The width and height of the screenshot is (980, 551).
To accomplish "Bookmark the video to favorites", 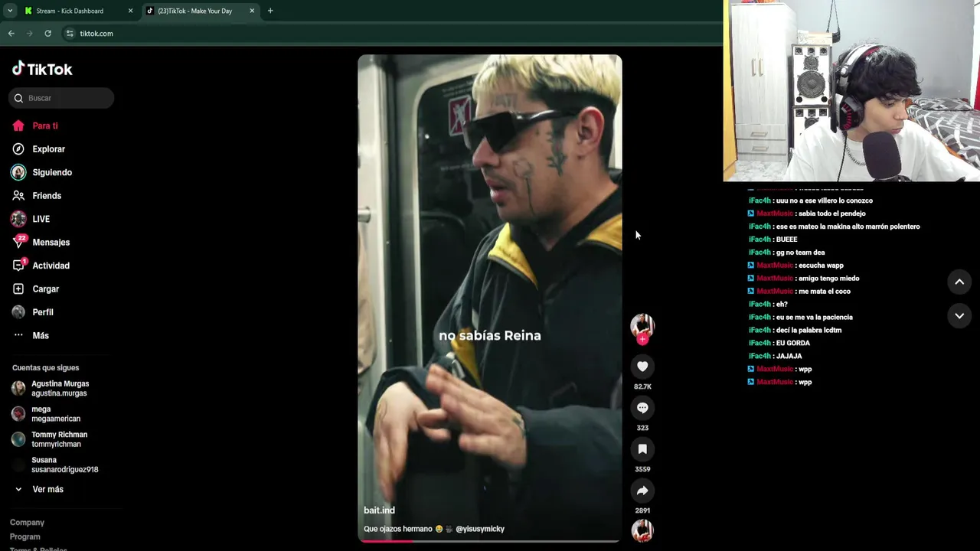I will coord(642,449).
